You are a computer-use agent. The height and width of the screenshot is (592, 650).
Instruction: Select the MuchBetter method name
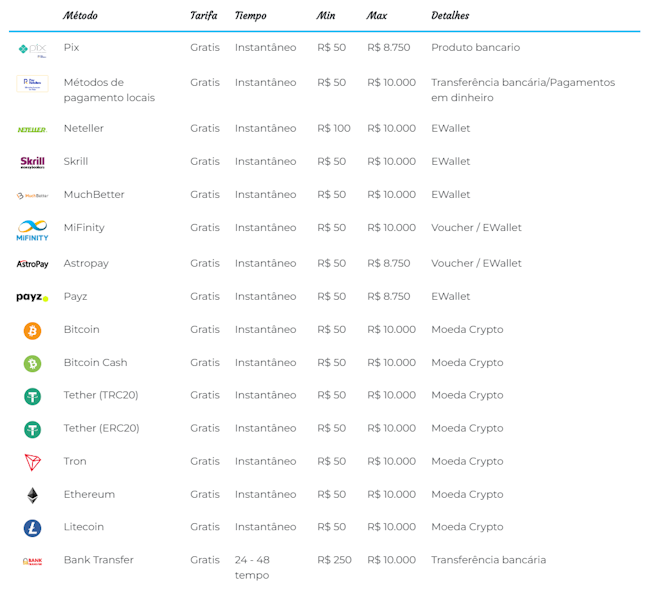click(x=94, y=194)
